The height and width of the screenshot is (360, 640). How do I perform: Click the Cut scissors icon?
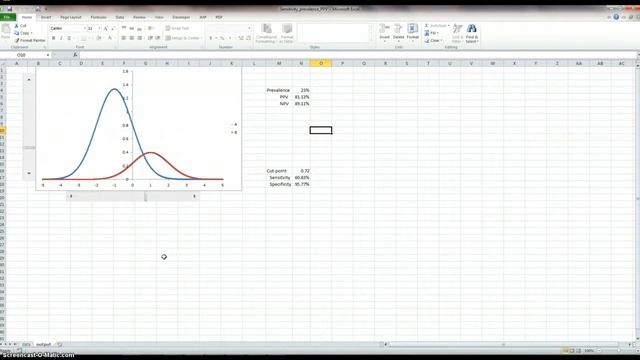17,26
